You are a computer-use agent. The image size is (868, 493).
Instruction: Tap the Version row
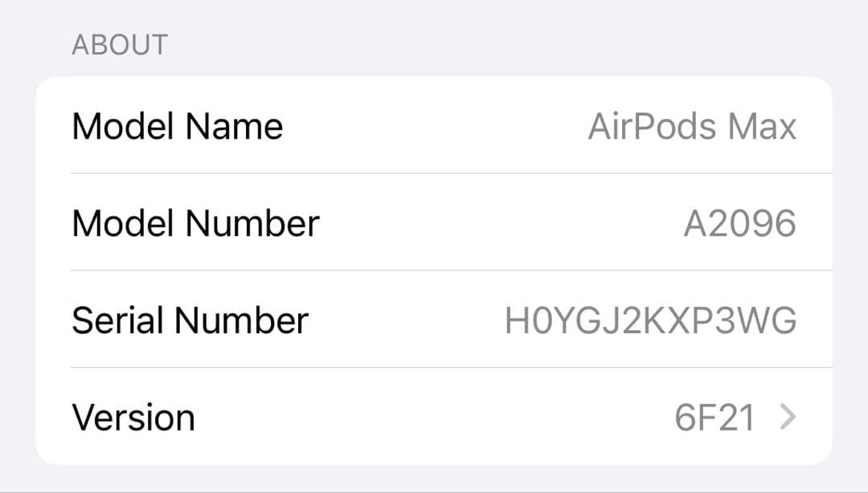(434, 416)
